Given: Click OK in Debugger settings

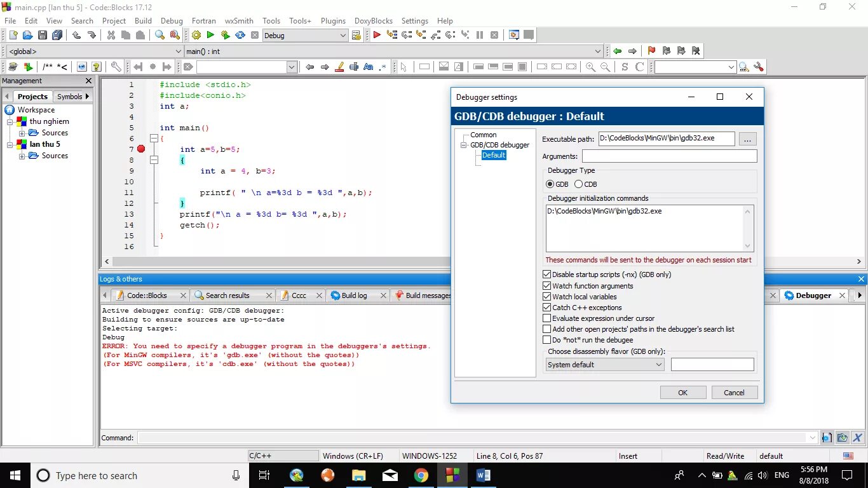Looking at the screenshot, I should (682, 393).
